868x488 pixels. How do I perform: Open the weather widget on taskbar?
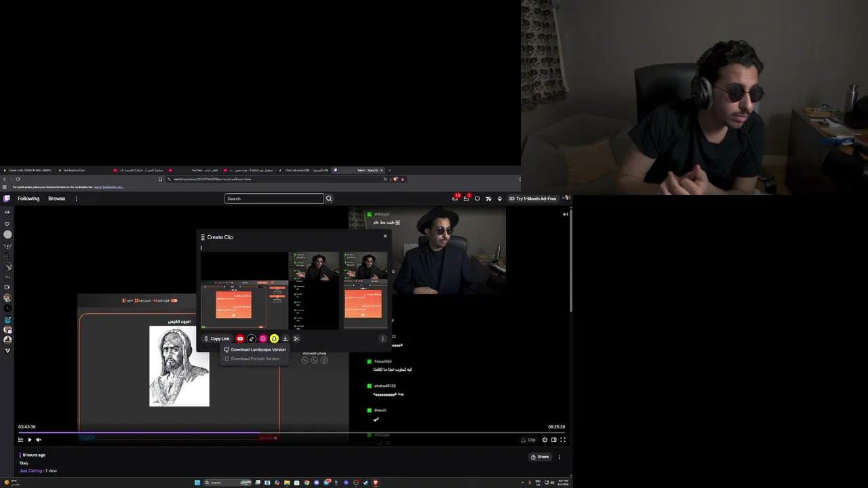pyautogui.click(x=12, y=483)
